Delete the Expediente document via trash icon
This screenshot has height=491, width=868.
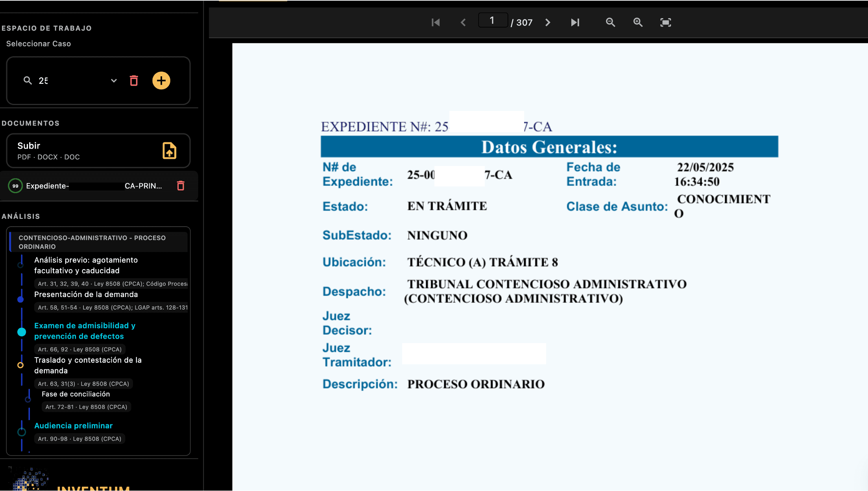[181, 186]
